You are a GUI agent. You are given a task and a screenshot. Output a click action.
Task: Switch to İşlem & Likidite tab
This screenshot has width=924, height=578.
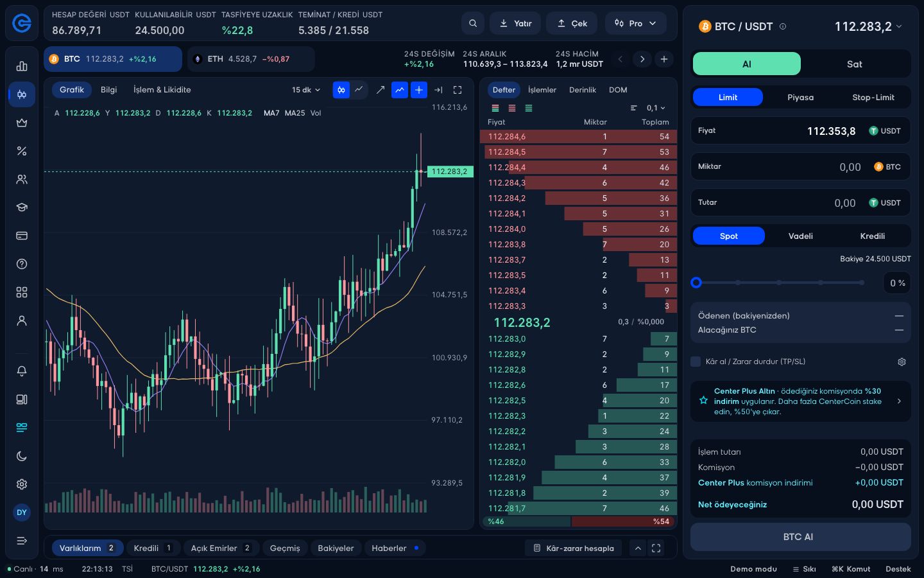click(x=162, y=90)
